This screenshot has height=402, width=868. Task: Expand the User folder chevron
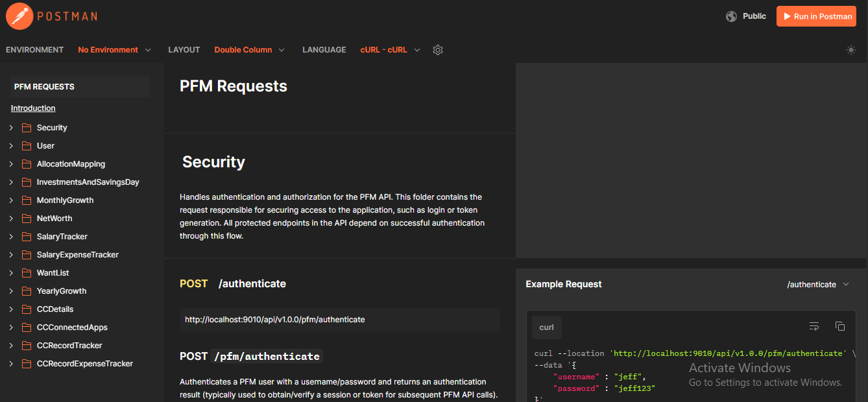point(11,146)
